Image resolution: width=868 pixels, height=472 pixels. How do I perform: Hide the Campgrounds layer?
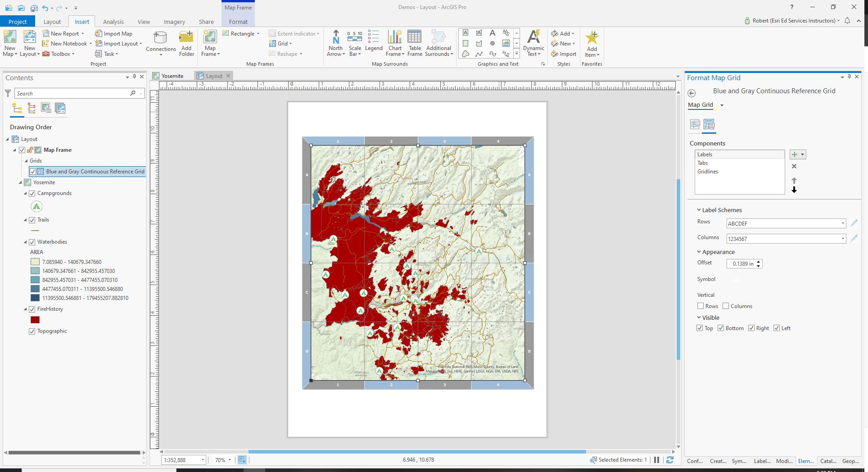[32, 193]
